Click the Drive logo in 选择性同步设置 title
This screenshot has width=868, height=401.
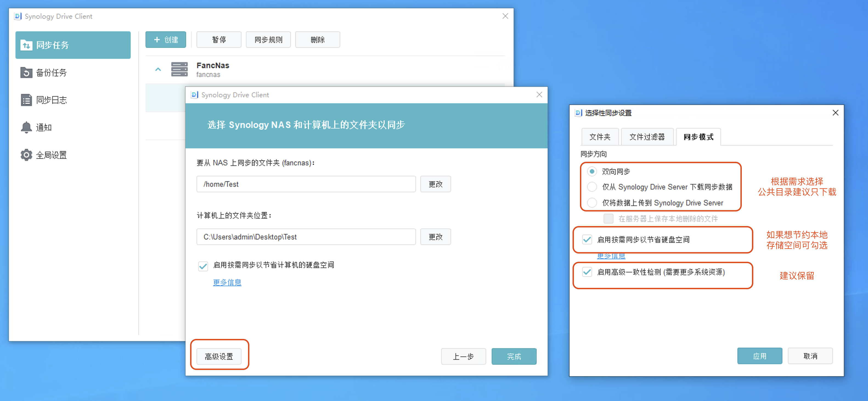(x=579, y=113)
